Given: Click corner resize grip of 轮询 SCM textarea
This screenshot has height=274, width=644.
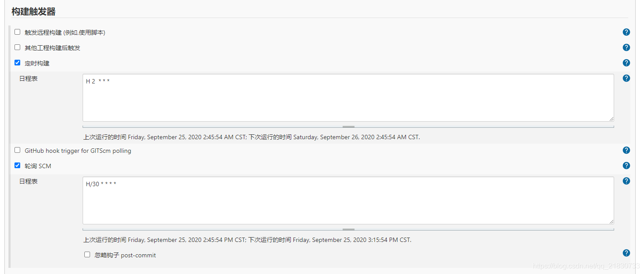Looking at the screenshot, I should 611,221.
